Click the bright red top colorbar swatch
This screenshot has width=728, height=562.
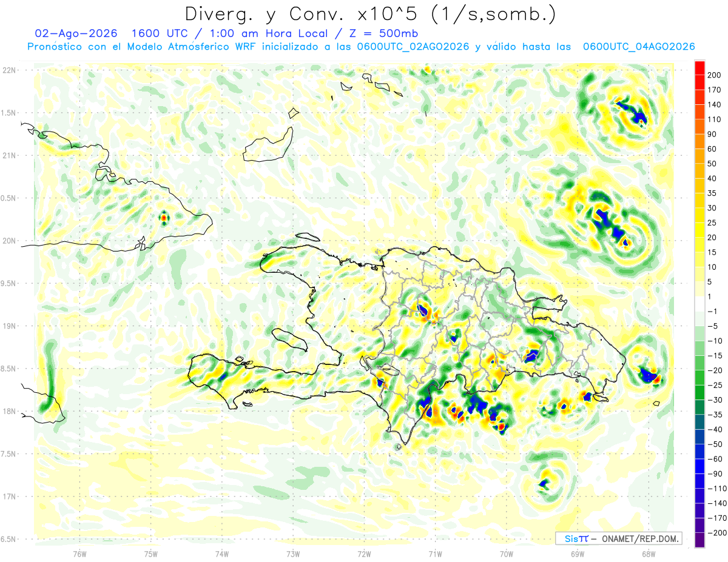pos(699,68)
